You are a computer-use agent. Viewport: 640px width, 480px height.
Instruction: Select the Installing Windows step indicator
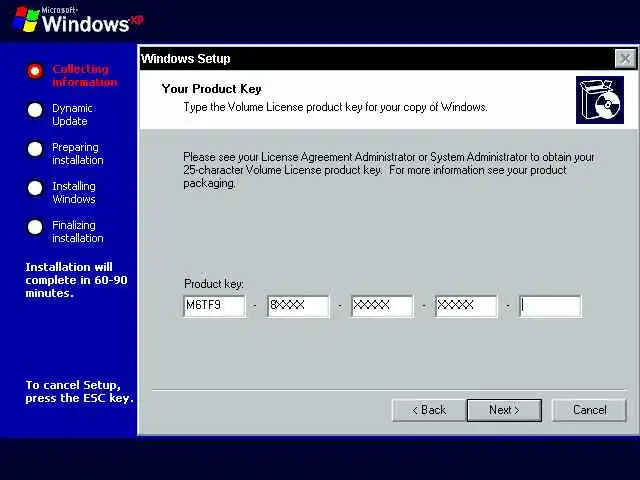click(x=35, y=188)
